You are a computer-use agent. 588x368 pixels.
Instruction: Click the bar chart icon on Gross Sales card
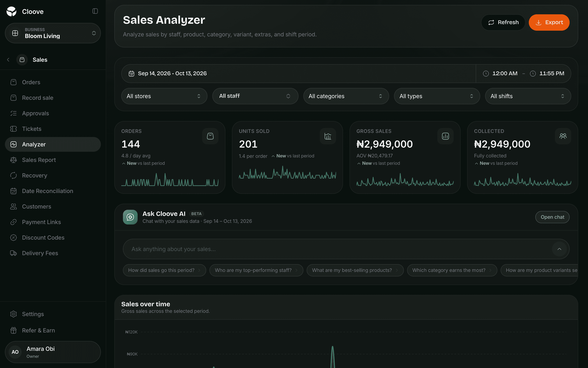pyautogui.click(x=445, y=136)
